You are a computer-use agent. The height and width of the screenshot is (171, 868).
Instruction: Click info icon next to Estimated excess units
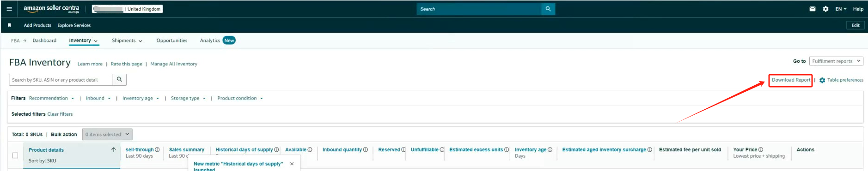pyautogui.click(x=507, y=150)
